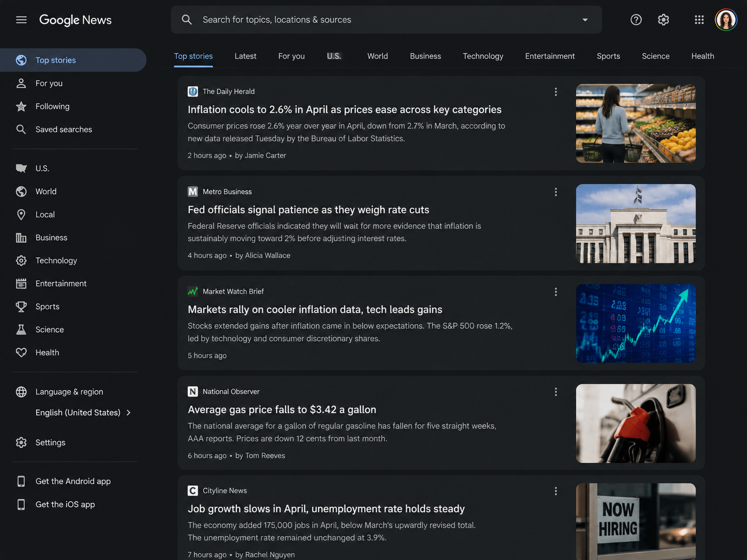Switch to the U.S. tab
Viewport: 747px width, 560px height.
tap(334, 56)
